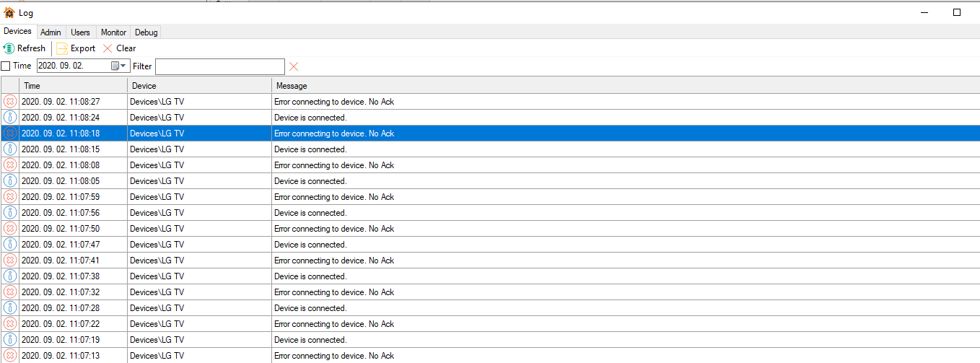
Task: Click the house icon in the title bar
Action: tap(9, 12)
